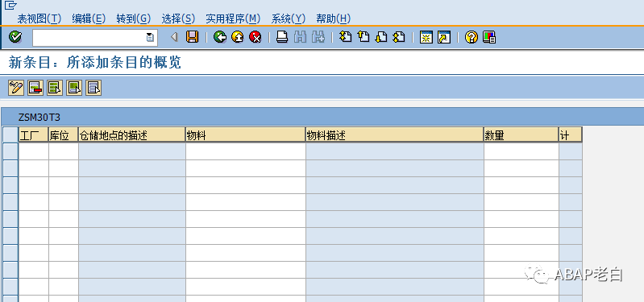Click the red Cancel icon
The width and height of the screenshot is (644, 302).
click(x=256, y=37)
